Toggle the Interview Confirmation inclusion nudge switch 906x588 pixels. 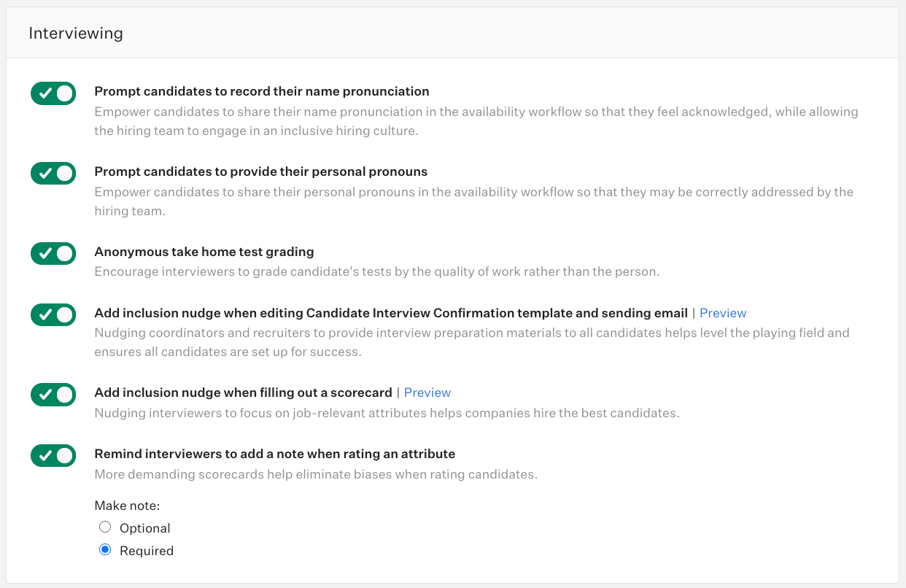(53, 315)
